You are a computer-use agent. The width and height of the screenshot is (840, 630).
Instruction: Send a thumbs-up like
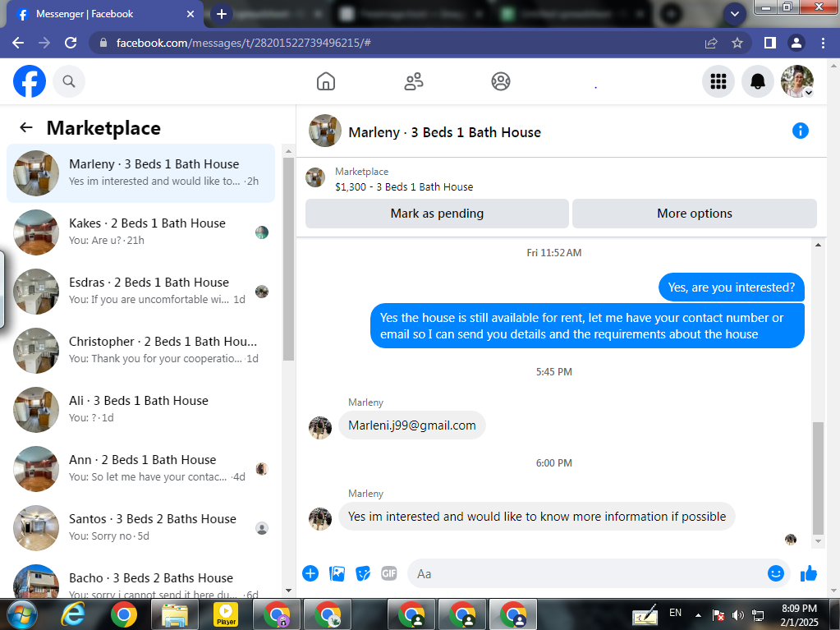pyautogui.click(x=809, y=574)
